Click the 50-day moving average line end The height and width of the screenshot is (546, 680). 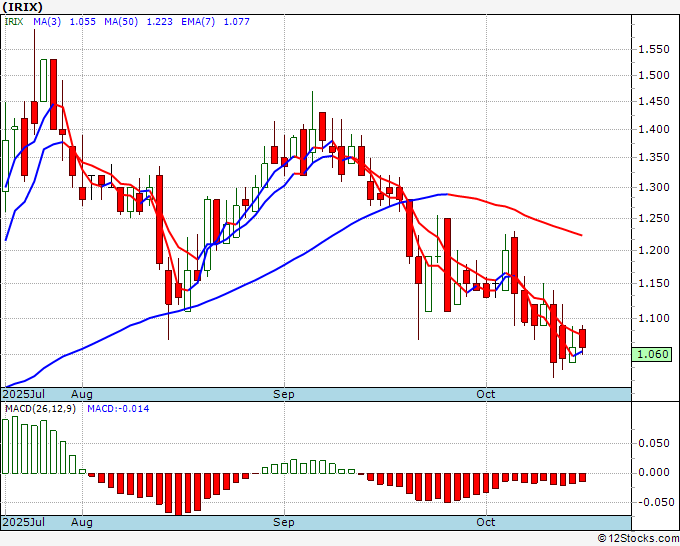pyautogui.click(x=581, y=235)
